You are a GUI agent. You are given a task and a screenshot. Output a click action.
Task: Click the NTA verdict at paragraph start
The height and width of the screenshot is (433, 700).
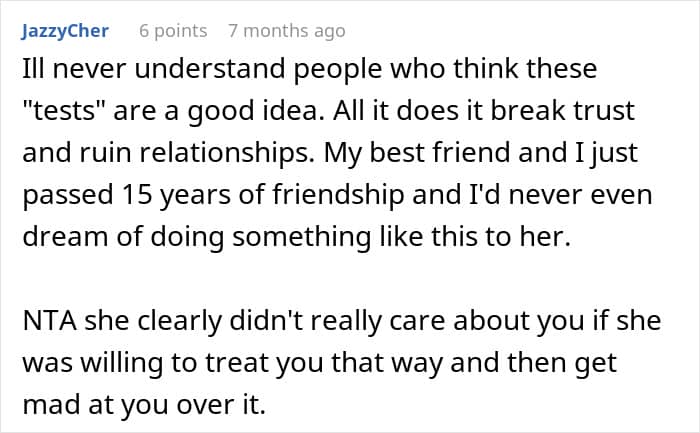point(49,321)
